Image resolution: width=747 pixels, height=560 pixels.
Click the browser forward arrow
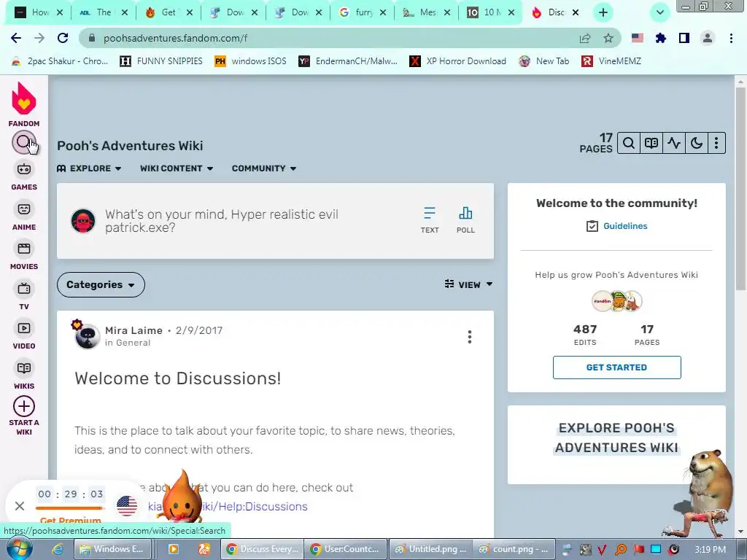39,38
